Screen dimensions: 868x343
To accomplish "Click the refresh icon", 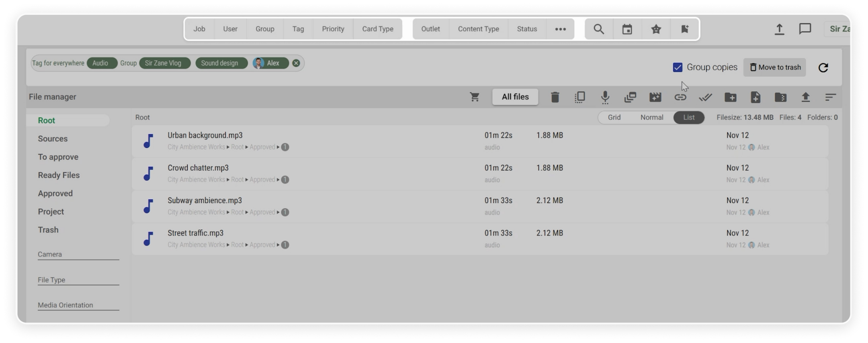I will [x=823, y=67].
